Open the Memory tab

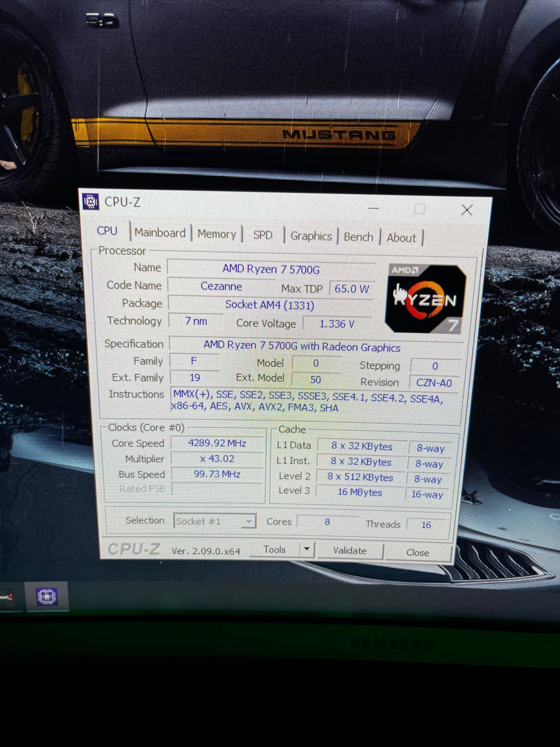pyautogui.click(x=217, y=234)
